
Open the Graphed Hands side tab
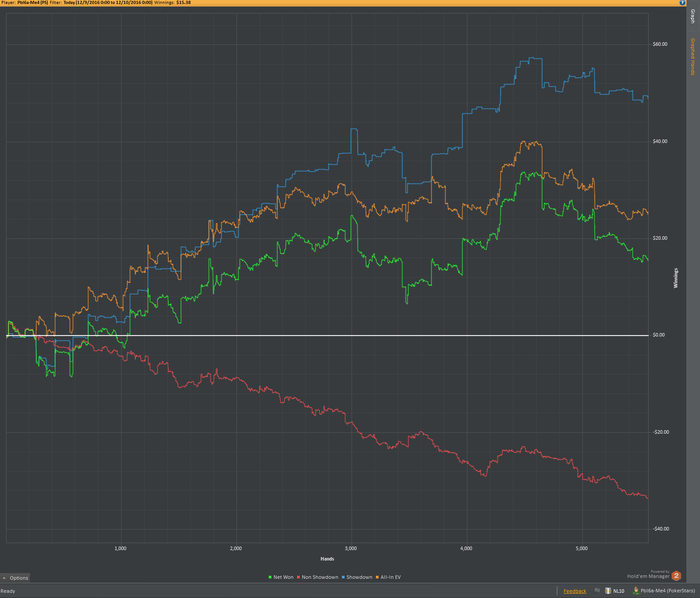point(693,57)
